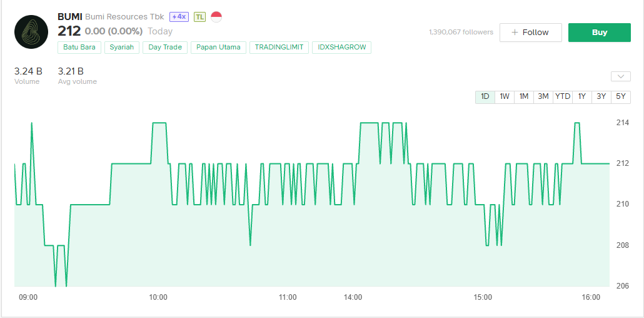Click the green Buy button
This screenshot has height=318, width=644.
pos(599,33)
